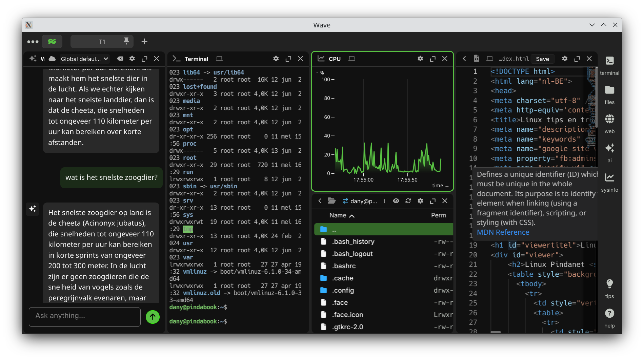This screenshot has height=360, width=644.
Task: Open settings gear of the Terminal block
Action: tap(276, 59)
